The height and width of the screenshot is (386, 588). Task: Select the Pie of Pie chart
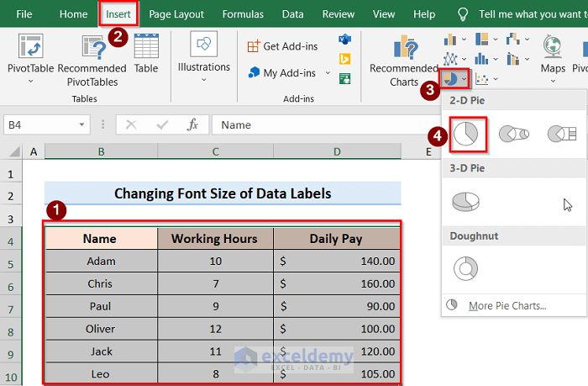point(513,134)
